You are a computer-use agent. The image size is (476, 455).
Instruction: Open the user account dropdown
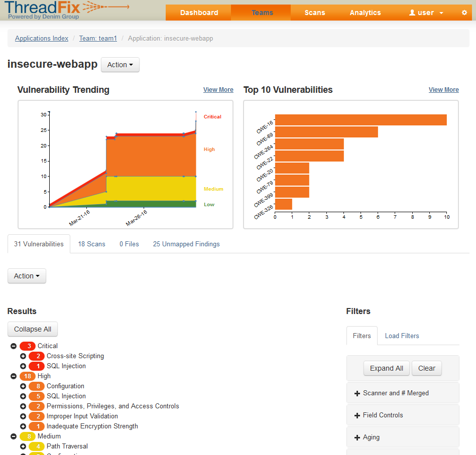point(426,13)
